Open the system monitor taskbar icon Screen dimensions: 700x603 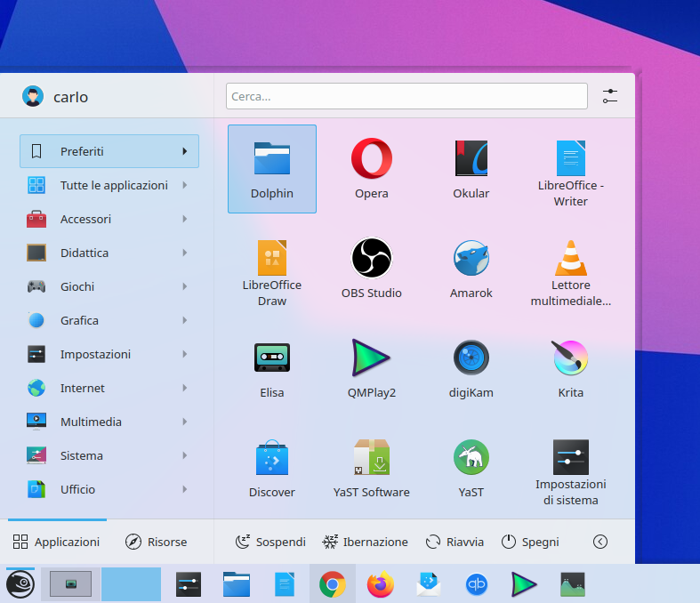572,583
